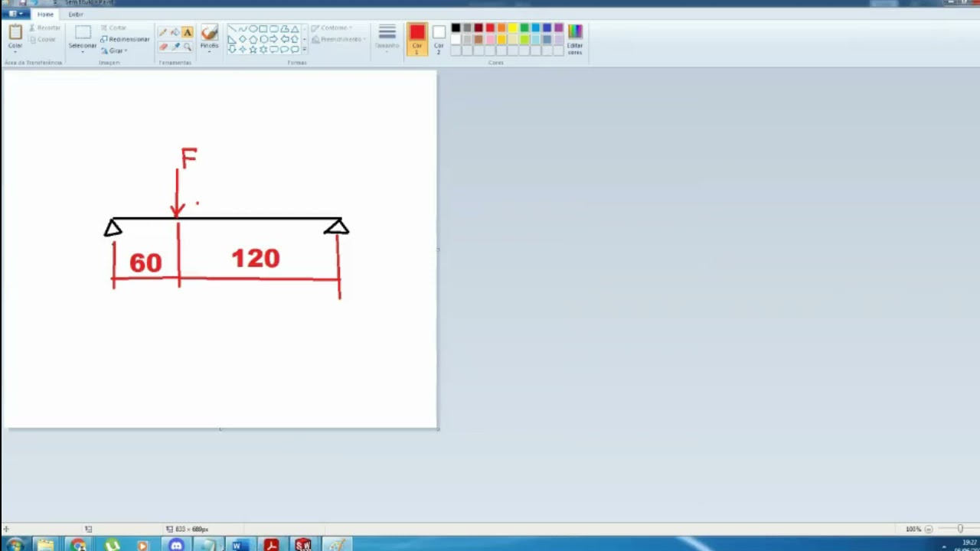
Task: Activate the Cor 1 foreground color
Action: coord(417,38)
